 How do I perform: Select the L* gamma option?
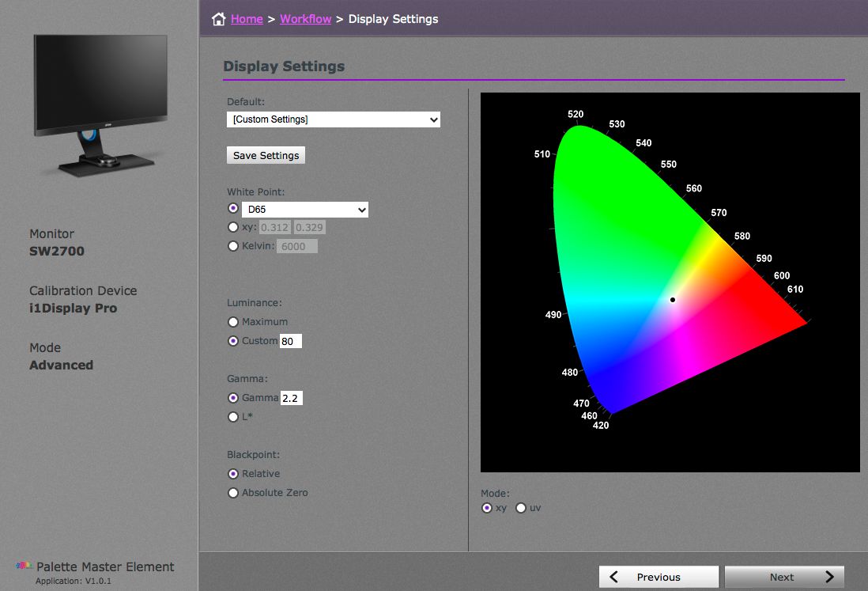click(233, 417)
